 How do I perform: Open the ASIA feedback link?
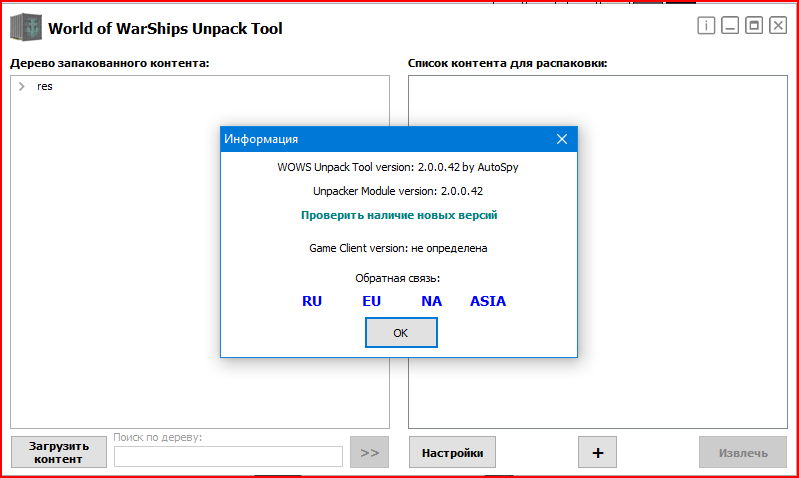488,301
